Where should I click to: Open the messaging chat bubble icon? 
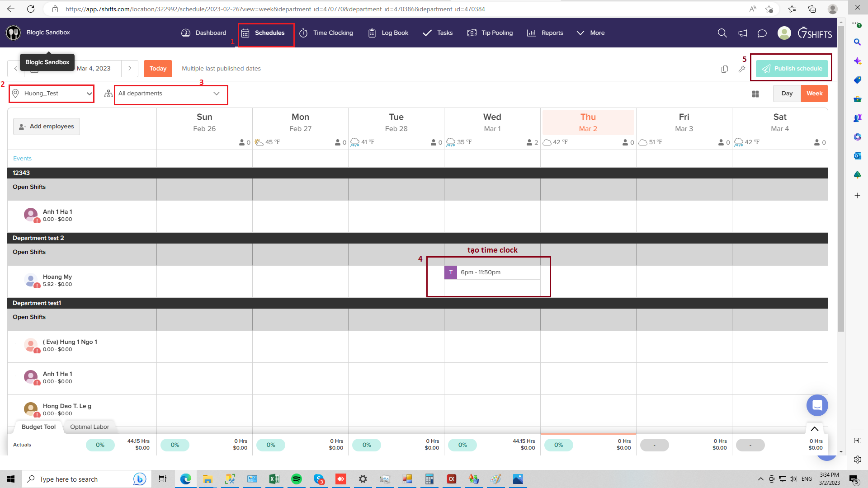(x=762, y=33)
